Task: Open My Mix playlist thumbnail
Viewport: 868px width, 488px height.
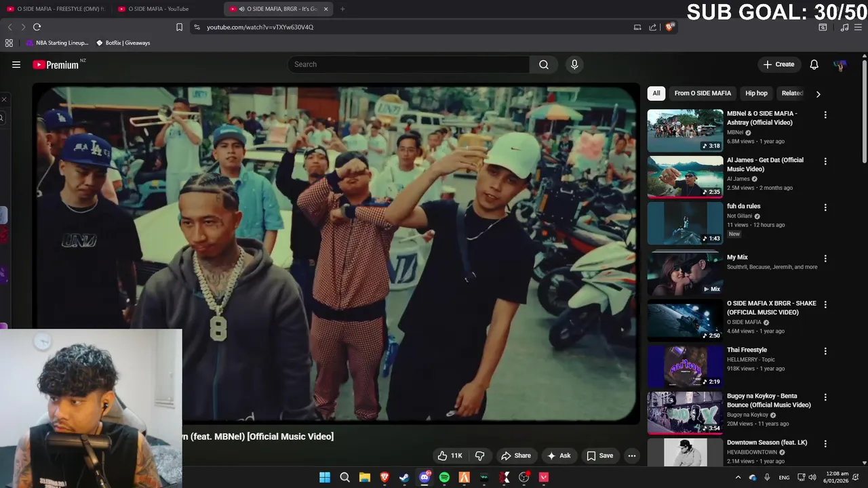Action: tap(685, 274)
